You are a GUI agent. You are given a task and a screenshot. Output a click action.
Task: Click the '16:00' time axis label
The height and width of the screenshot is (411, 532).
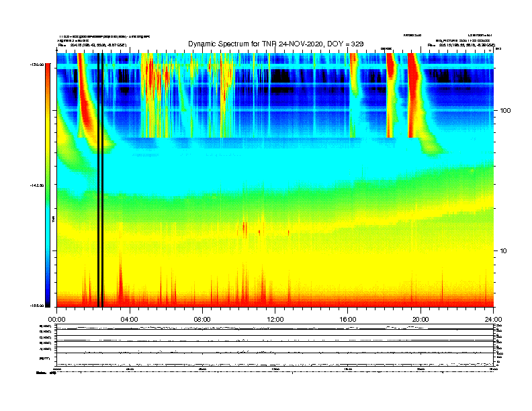(x=348, y=320)
